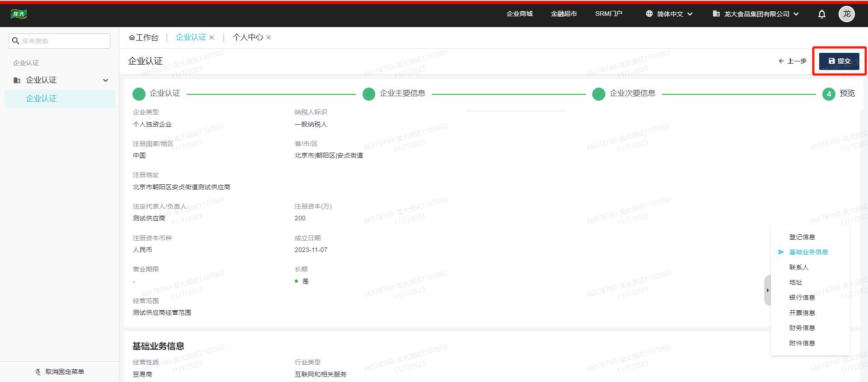The image size is (868, 382).
Task: Open the notification bell
Action: [822, 14]
